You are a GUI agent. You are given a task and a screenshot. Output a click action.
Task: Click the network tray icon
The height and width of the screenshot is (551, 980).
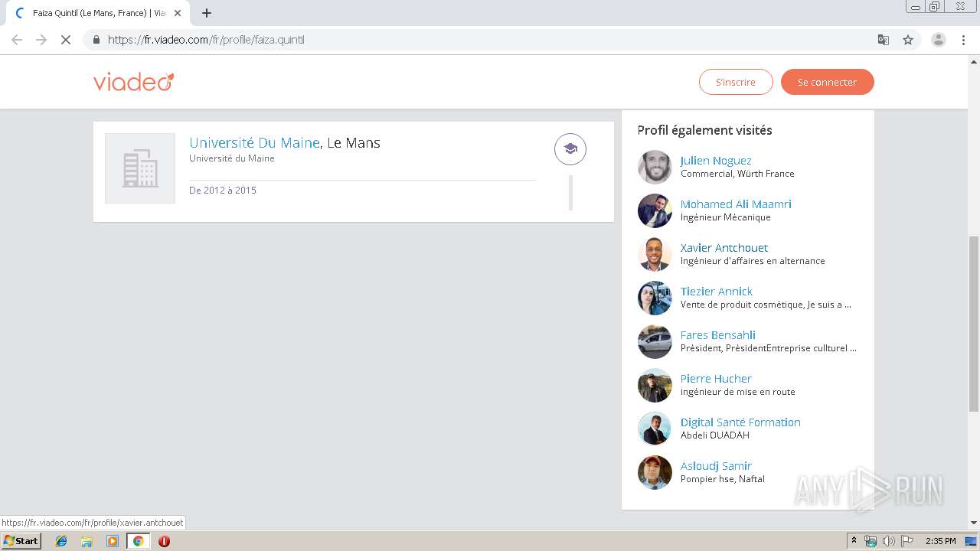click(x=871, y=541)
